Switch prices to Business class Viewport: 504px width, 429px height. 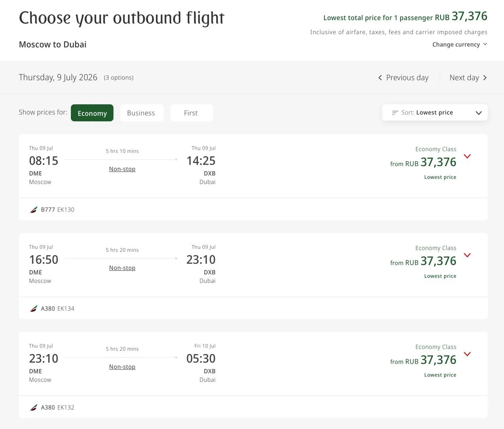point(141,113)
